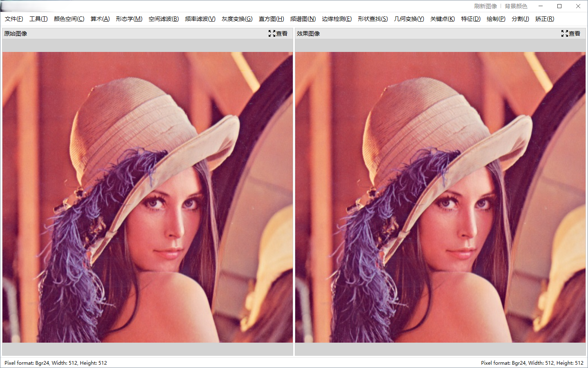The width and height of the screenshot is (588, 368).
Task: Maximize the application window
Action: 559,6
